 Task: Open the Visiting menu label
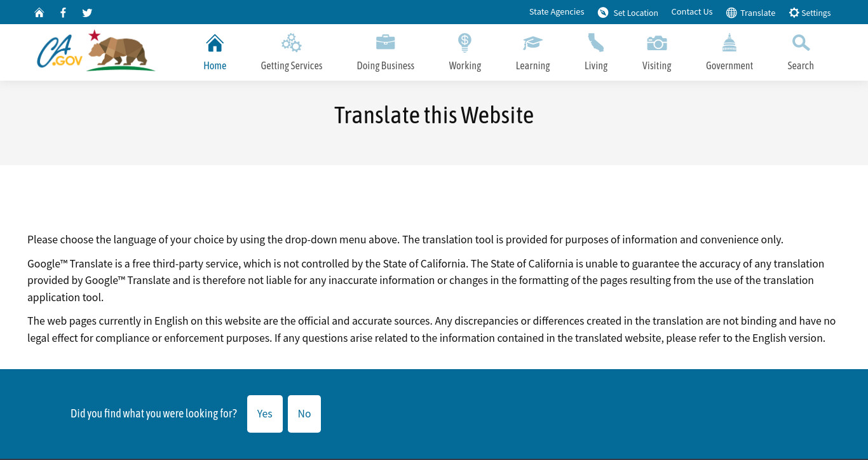pyautogui.click(x=656, y=65)
